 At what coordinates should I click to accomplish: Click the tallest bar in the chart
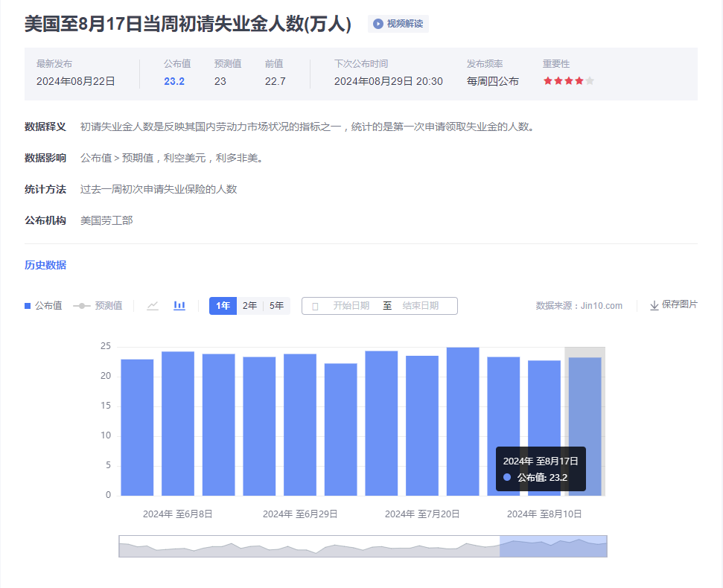coord(462,421)
